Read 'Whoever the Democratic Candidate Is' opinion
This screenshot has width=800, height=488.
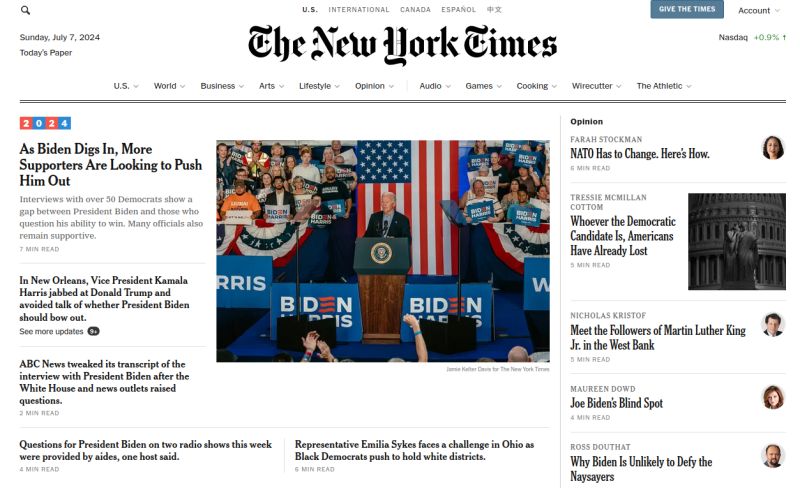[x=623, y=236]
